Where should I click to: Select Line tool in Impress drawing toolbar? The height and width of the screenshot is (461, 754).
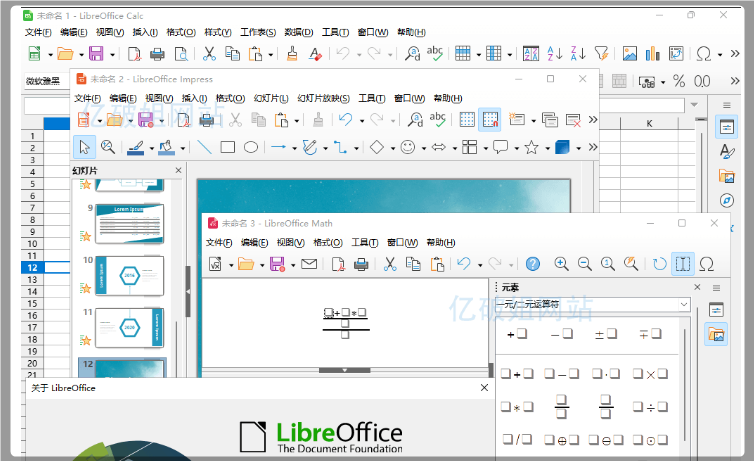point(205,147)
